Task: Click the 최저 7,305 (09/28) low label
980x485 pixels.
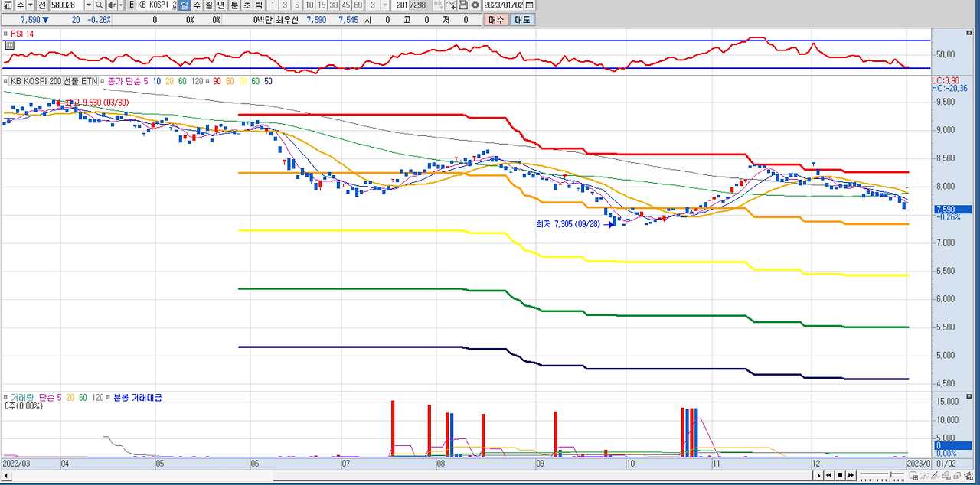Action: 570,224
